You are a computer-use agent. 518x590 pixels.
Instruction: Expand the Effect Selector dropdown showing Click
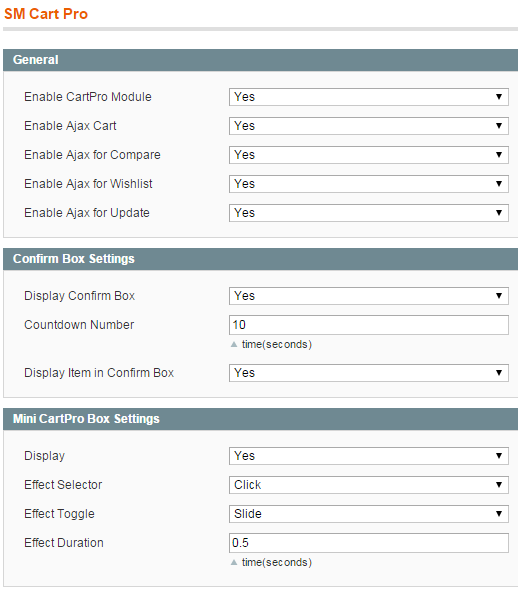[x=369, y=485]
